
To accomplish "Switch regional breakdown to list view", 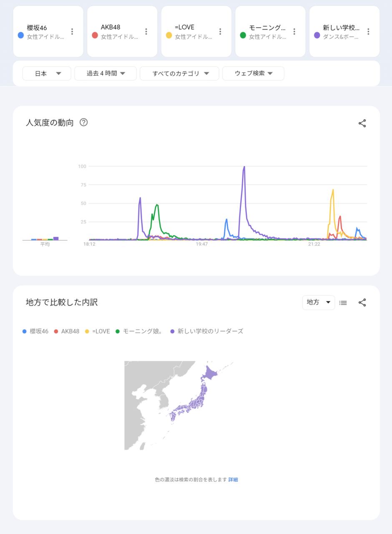I will pyautogui.click(x=343, y=303).
